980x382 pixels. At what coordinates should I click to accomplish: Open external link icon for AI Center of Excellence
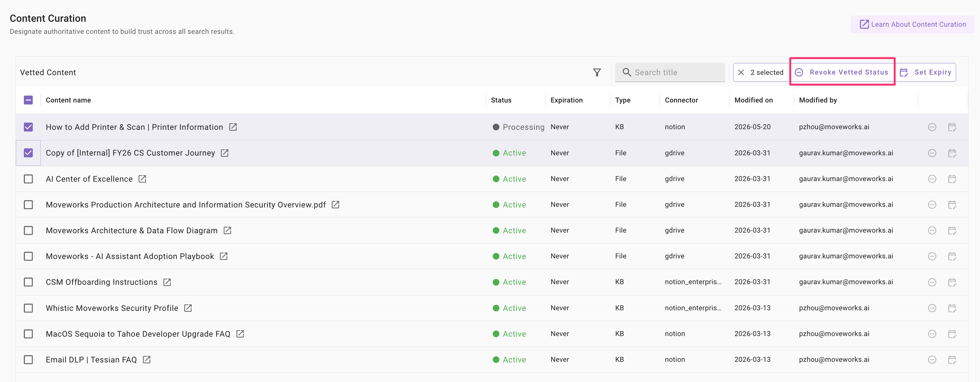click(x=142, y=179)
